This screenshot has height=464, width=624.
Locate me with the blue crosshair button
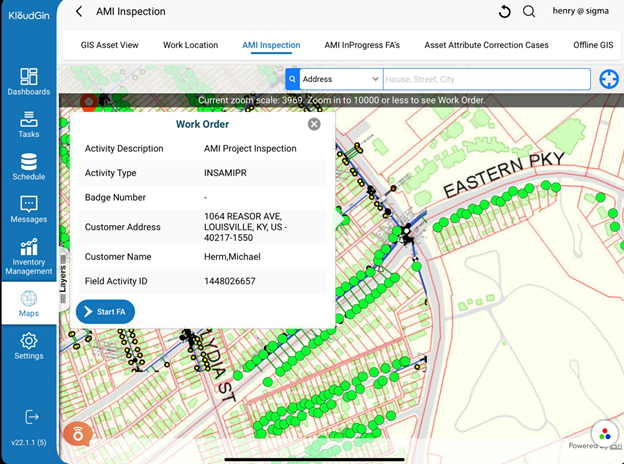(x=609, y=79)
